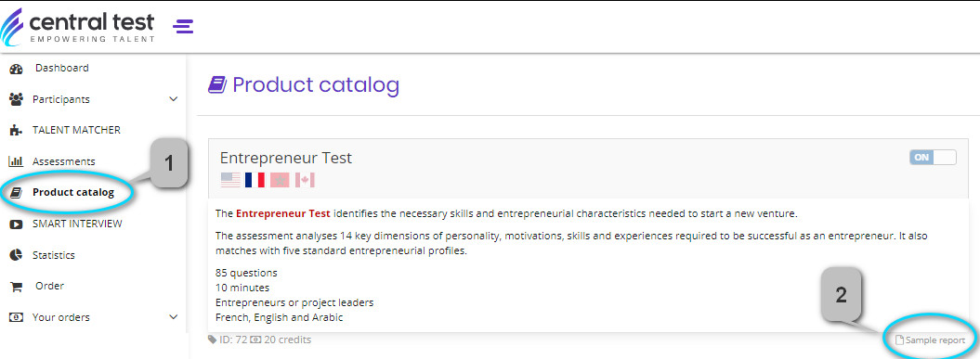Click the Assessments bar chart icon
This screenshot has width=980, height=359.
(x=16, y=161)
